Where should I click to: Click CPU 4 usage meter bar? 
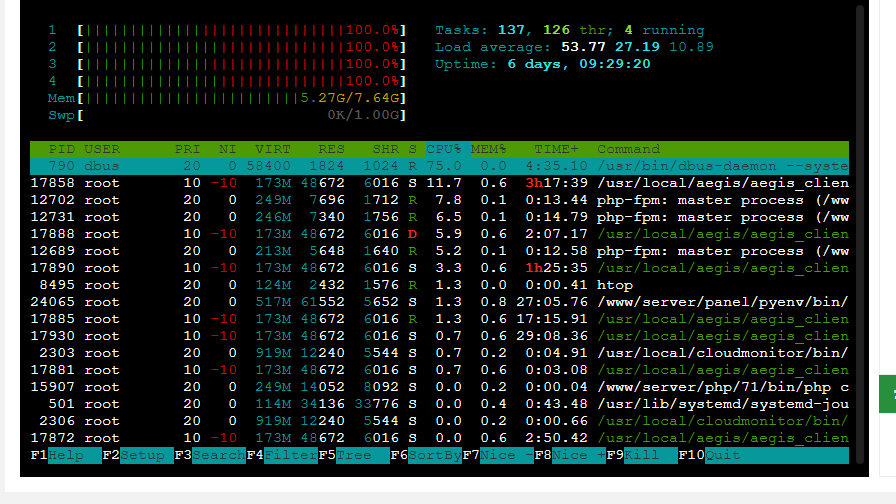[242, 81]
